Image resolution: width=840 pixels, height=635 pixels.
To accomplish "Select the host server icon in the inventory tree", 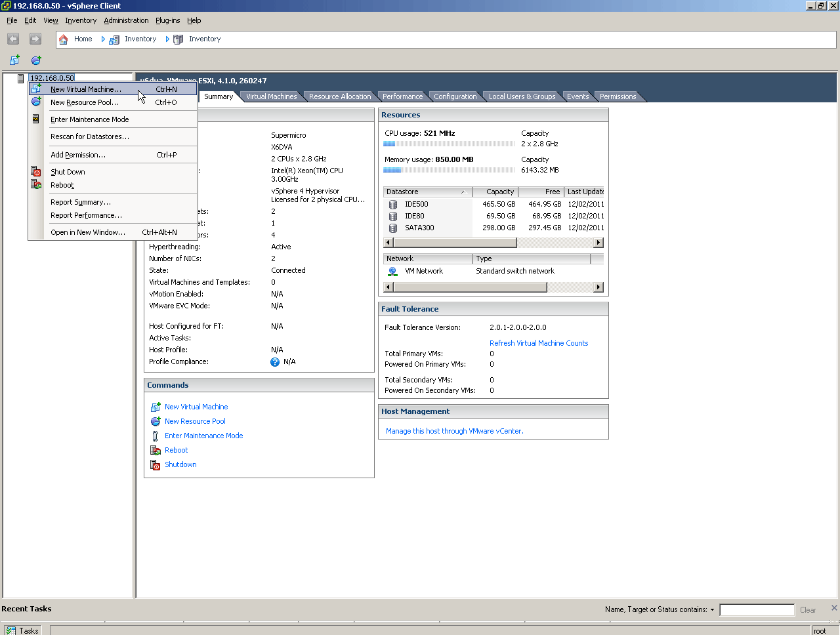I will tap(21, 79).
